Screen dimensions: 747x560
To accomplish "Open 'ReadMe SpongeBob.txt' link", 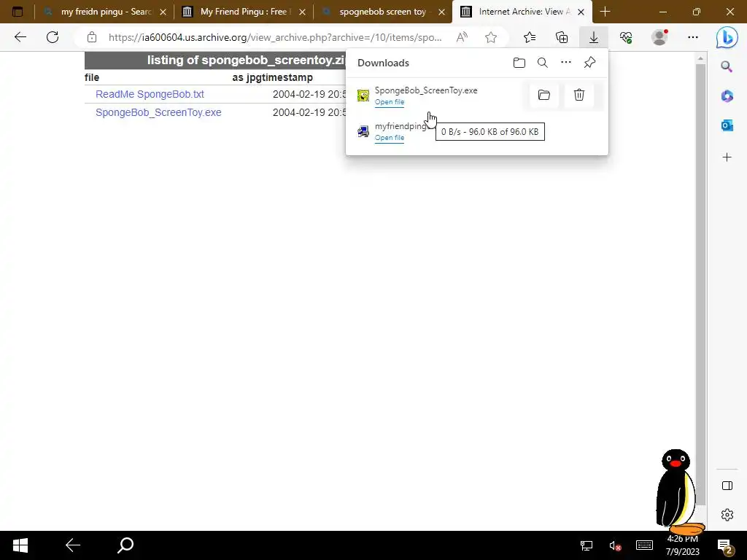I will (150, 94).
